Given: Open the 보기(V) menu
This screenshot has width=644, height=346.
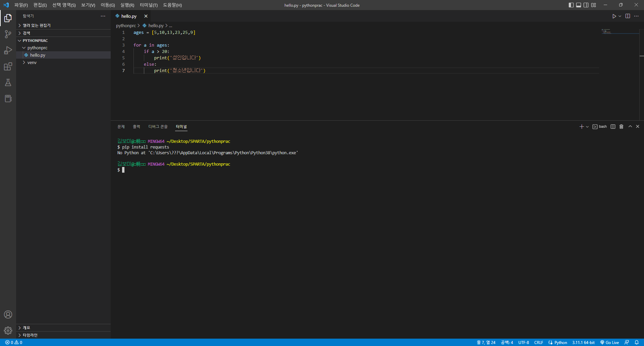Looking at the screenshot, I should [x=88, y=5].
